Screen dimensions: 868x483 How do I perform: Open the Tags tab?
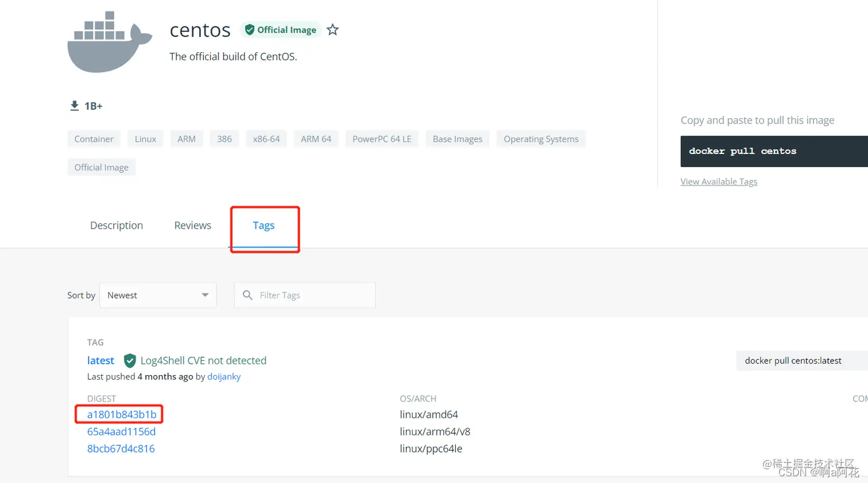pos(264,226)
